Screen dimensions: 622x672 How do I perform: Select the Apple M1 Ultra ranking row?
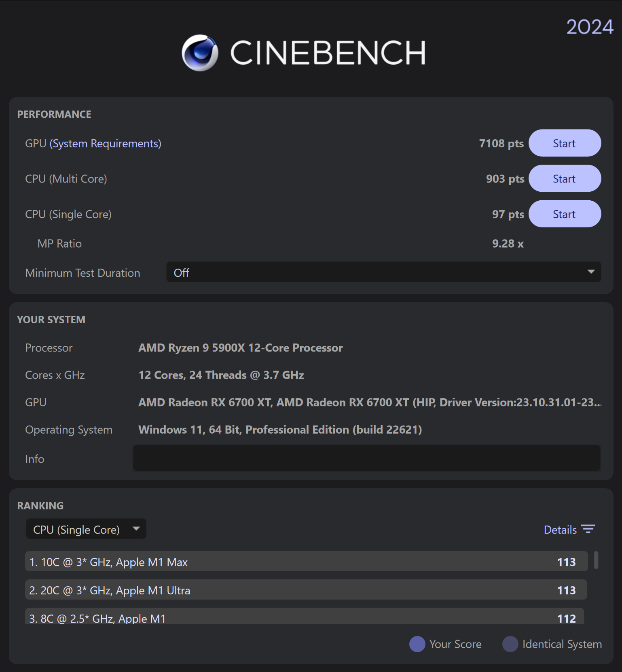306,590
